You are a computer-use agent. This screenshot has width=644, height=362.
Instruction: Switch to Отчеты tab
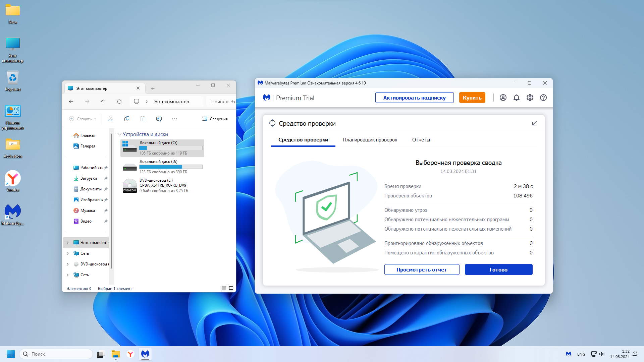421,140
